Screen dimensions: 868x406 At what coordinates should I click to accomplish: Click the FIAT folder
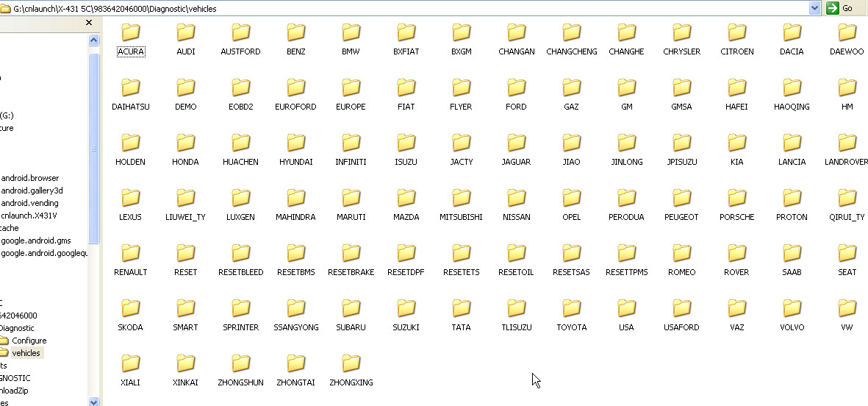[406, 95]
